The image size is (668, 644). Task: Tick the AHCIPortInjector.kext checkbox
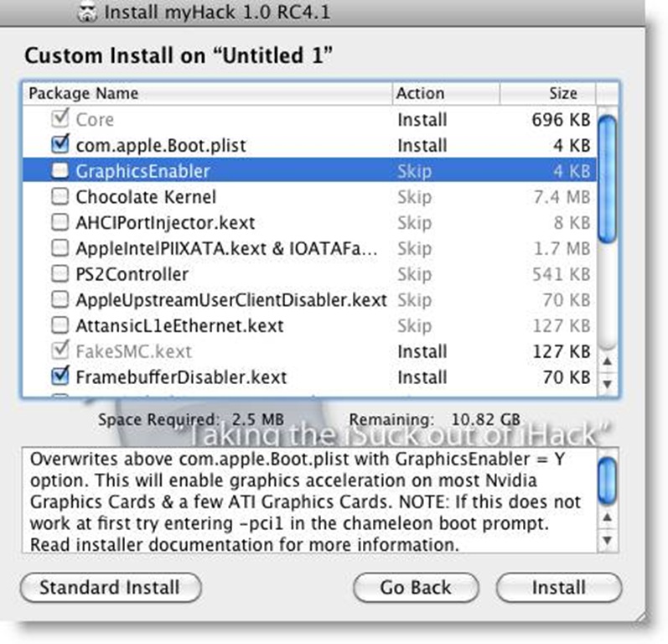coord(60,222)
